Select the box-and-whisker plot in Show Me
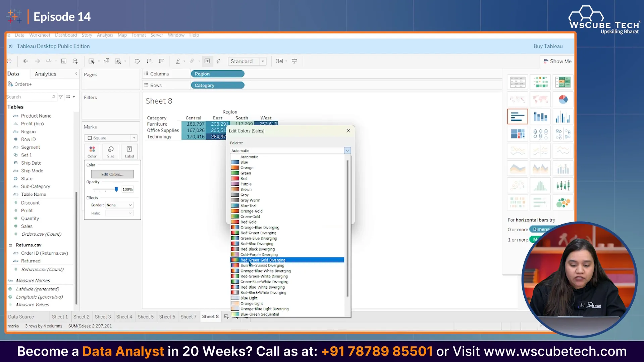 (563, 185)
